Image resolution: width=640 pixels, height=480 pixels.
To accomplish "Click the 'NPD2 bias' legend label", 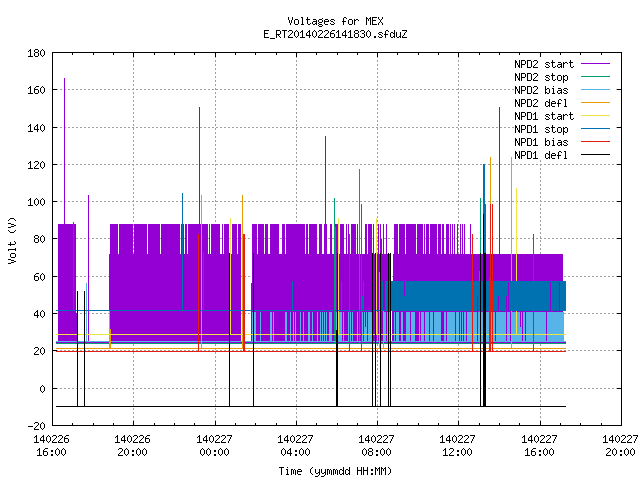I will (541, 90).
